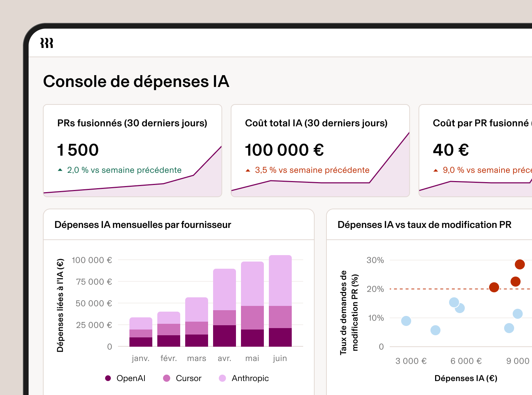The height and width of the screenshot is (395, 532).
Task: Click the juin stacked bar
Action: [x=280, y=301]
